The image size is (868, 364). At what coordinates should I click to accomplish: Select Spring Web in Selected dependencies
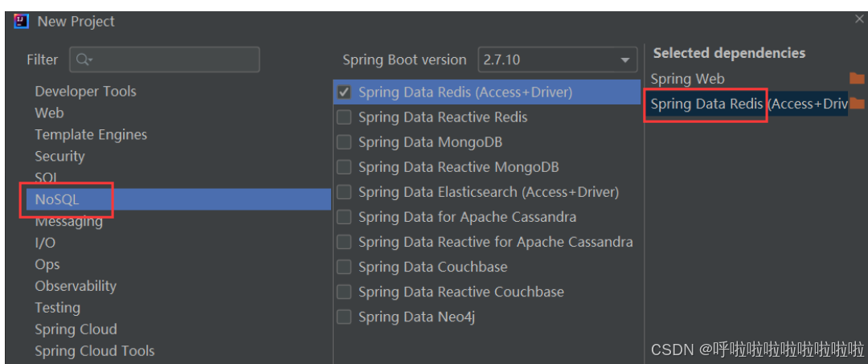pyautogui.click(x=687, y=79)
